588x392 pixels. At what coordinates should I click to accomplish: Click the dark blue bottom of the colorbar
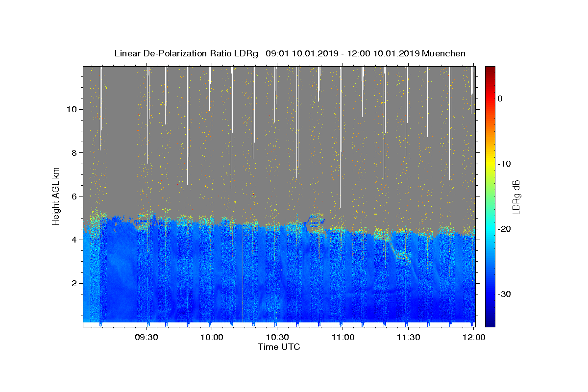[x=490, y=322]
